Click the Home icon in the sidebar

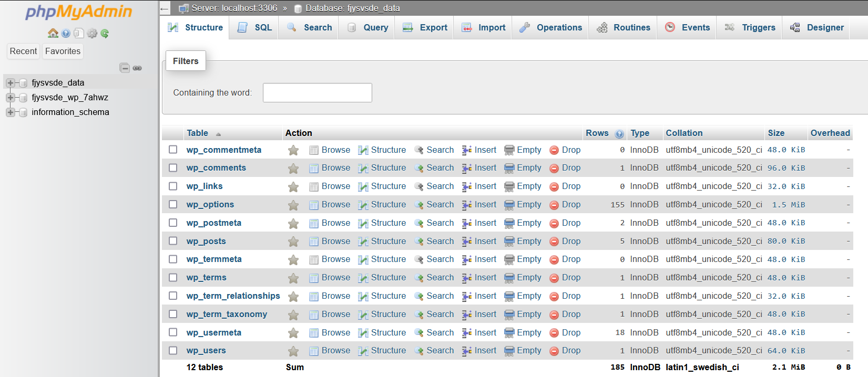coord(53,33)
